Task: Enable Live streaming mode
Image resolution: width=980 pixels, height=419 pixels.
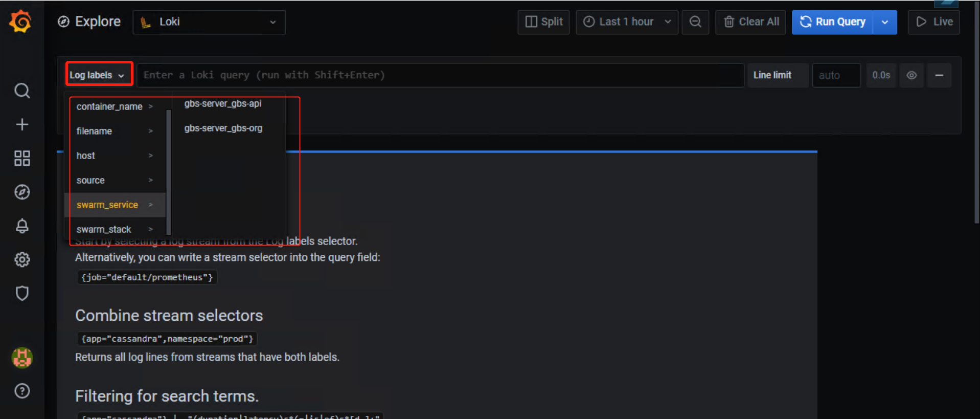Action: point(933,22)
